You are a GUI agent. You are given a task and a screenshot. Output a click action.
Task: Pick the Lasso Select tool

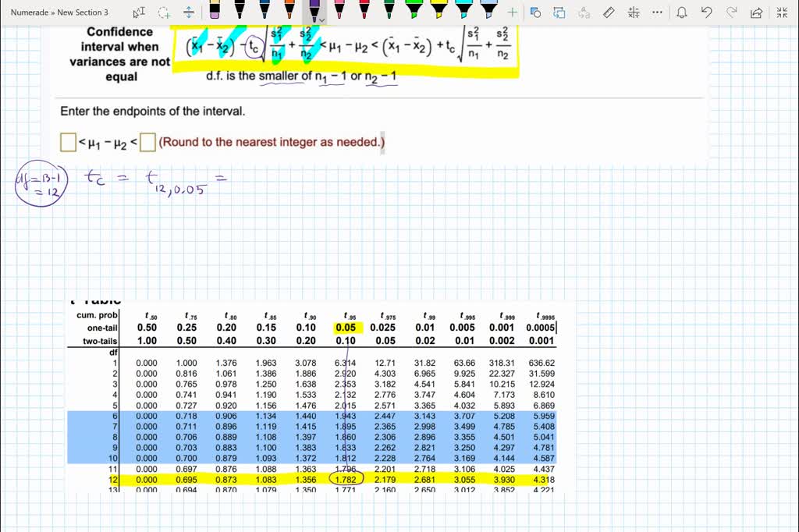coord(164,11)
